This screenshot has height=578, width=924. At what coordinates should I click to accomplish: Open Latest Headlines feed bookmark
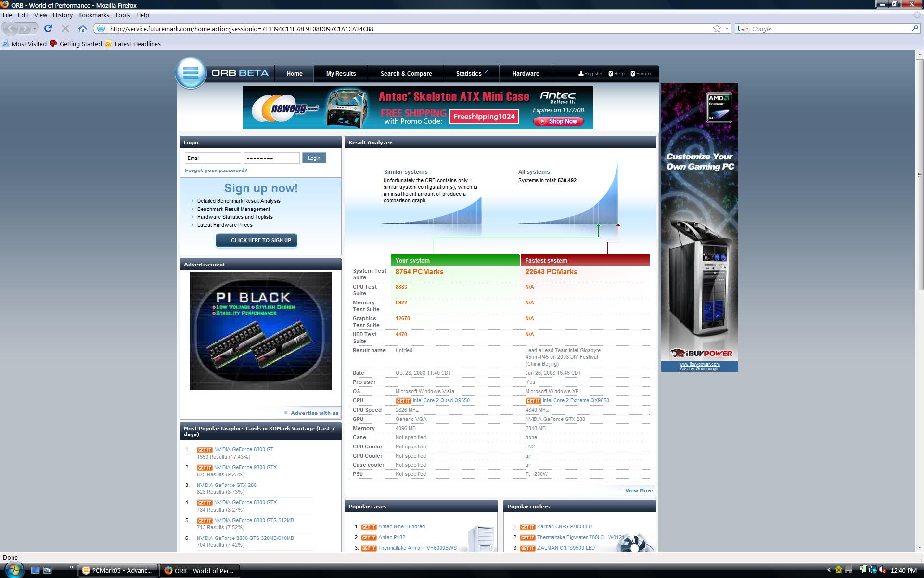pyautogui.click(x=133, y=44)
